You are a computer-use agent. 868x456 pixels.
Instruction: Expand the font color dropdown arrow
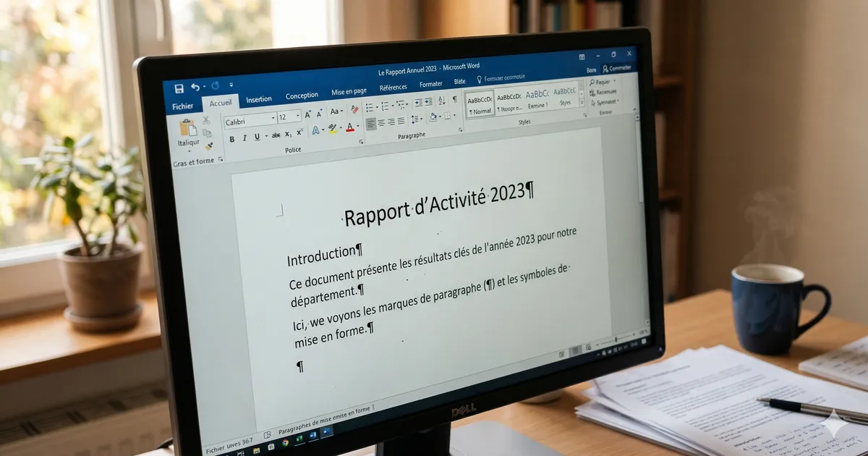[x=357, y=126]
